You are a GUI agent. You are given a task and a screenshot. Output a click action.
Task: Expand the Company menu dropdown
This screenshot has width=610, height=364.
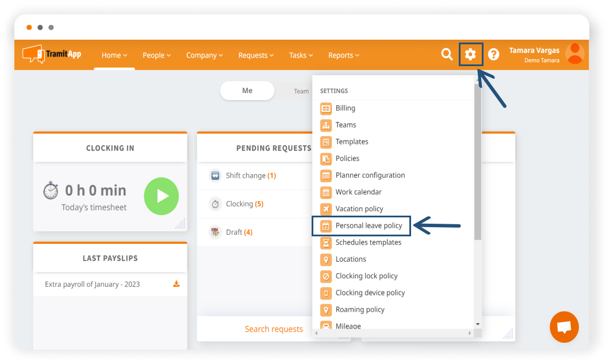point(205,55)
